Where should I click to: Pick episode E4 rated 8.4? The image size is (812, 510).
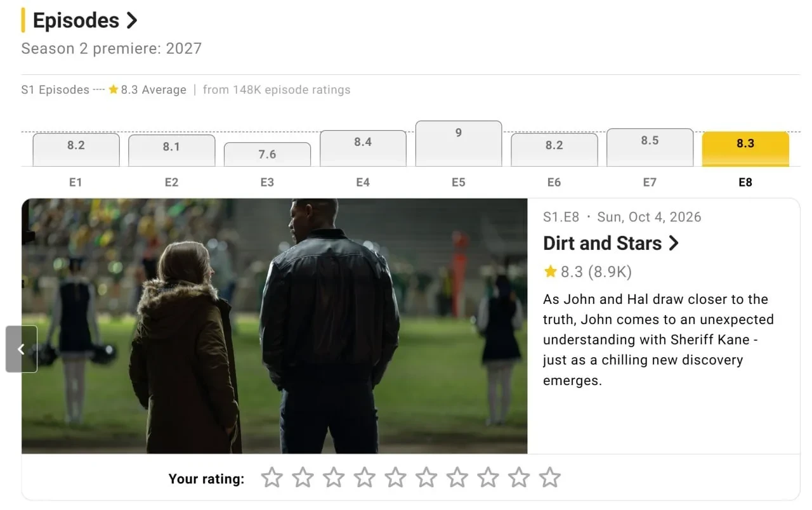point(363,148)
